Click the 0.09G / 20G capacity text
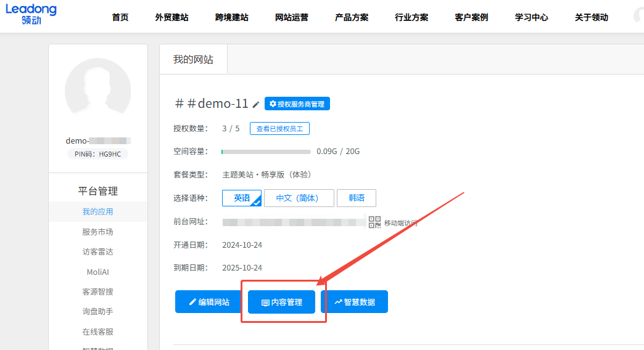The height and width of the screenshot is (350, 644). click(338, 152)
